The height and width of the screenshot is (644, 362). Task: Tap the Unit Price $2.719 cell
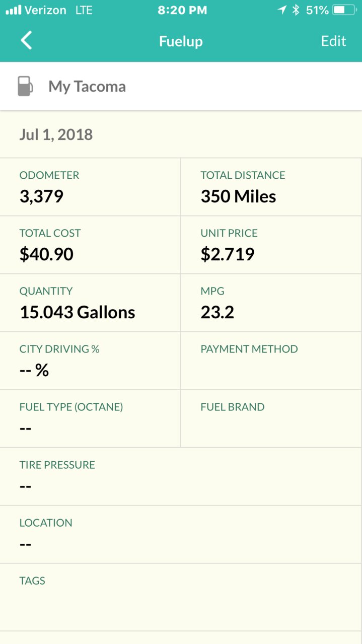click(271, 245)
